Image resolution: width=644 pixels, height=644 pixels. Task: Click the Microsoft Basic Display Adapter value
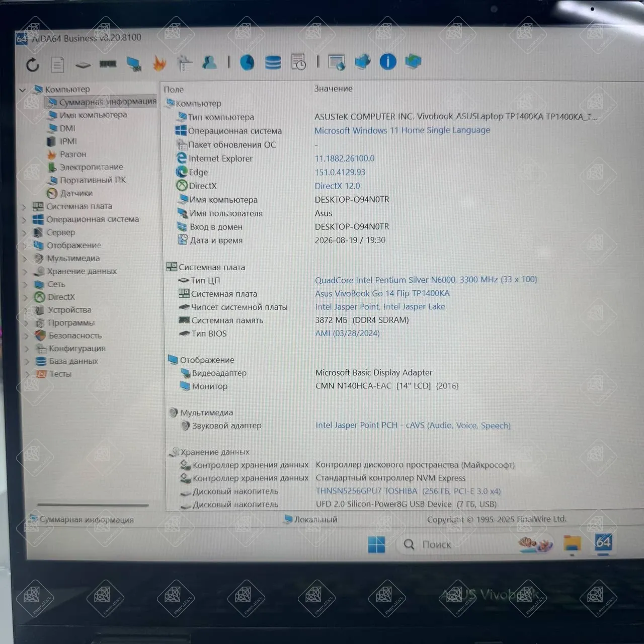click(374, 372)
